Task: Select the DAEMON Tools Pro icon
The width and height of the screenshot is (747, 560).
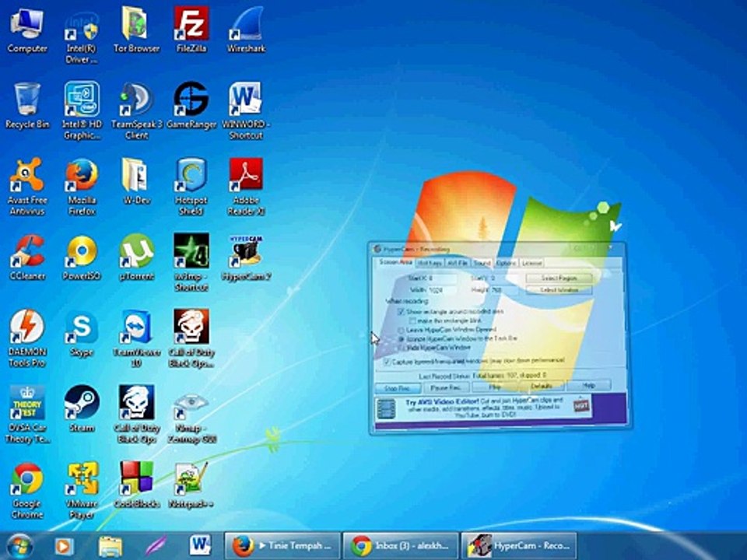Action: 27,338
